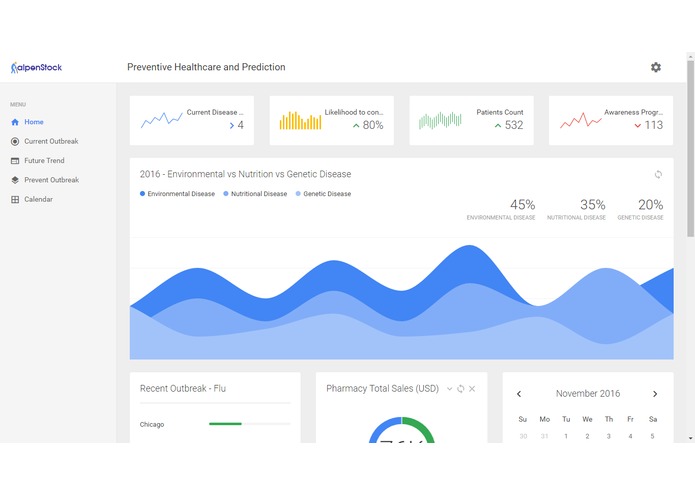The height and width of the screenshot is (494, 695).
Task: Click the 45% Environmental Disease stat
Action: tap(501, 210)
